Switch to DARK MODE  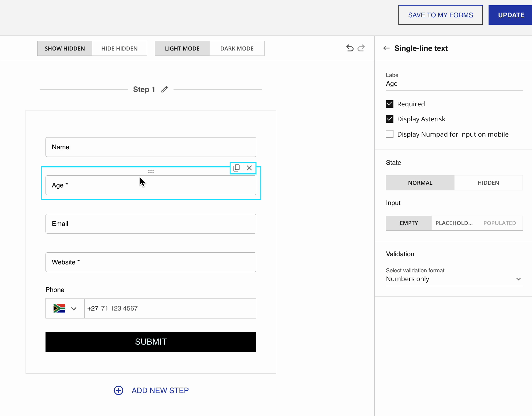pos(237,48)
